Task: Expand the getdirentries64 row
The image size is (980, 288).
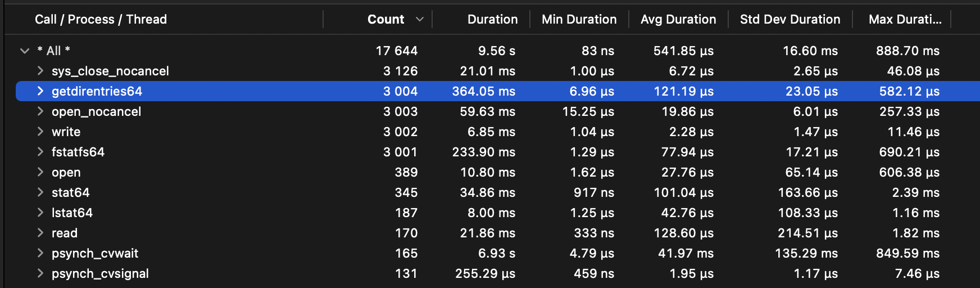Action: (40, 91)
